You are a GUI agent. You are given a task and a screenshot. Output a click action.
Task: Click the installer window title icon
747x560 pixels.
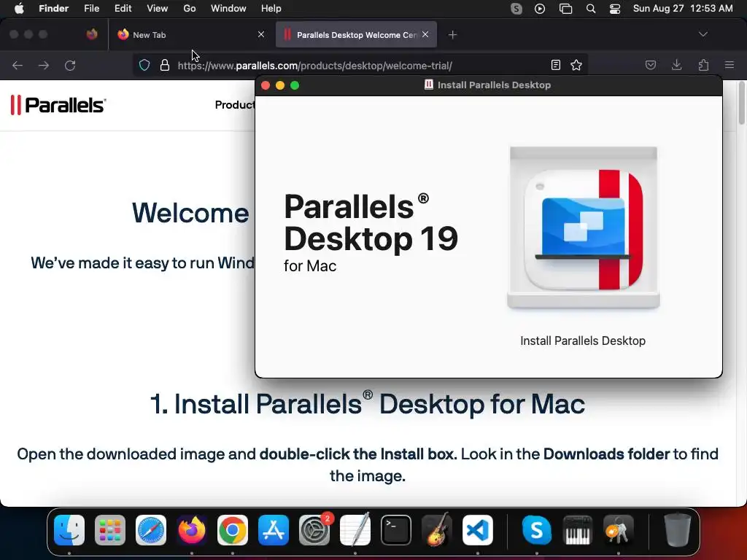(x=429, y=85)
